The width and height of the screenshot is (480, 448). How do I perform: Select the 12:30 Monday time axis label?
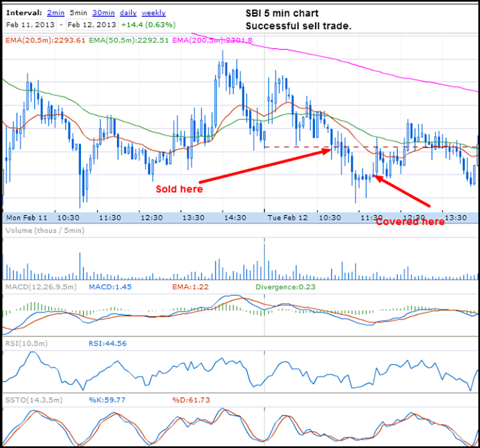(x=152, y=218)
